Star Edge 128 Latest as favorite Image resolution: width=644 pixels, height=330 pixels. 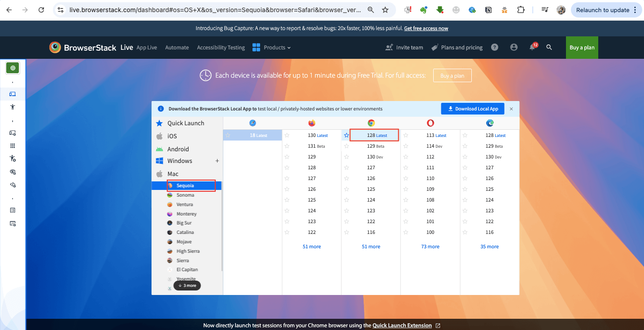(465, 135)
